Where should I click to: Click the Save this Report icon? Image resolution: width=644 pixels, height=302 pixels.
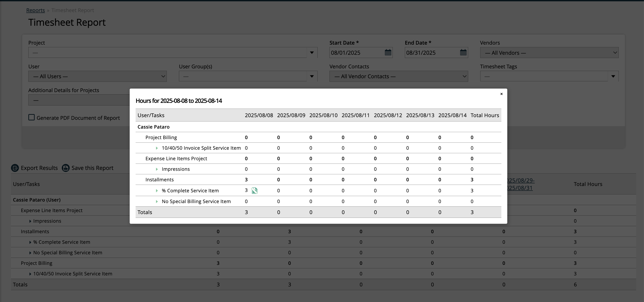pyautogui.click(x=65, y=168)
